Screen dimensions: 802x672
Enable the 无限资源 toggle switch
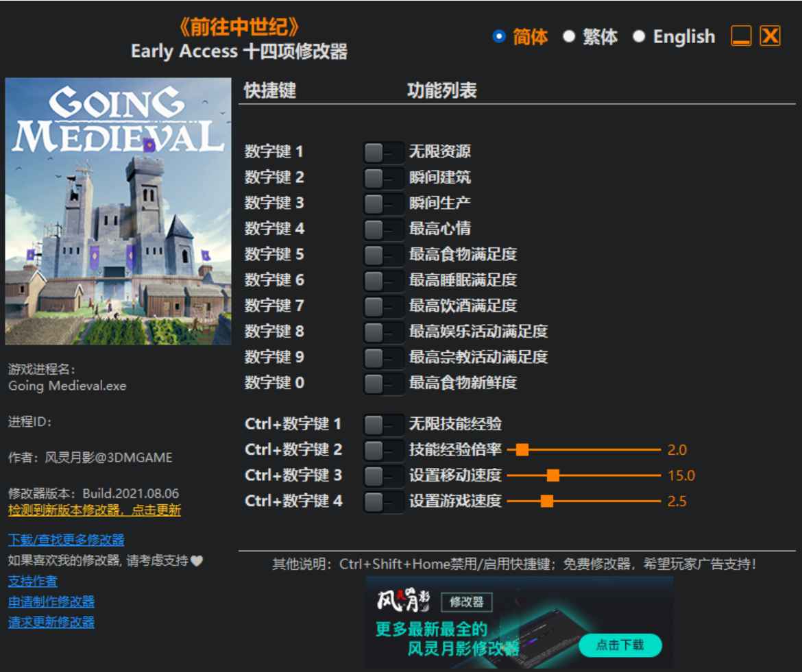point(382,152)
